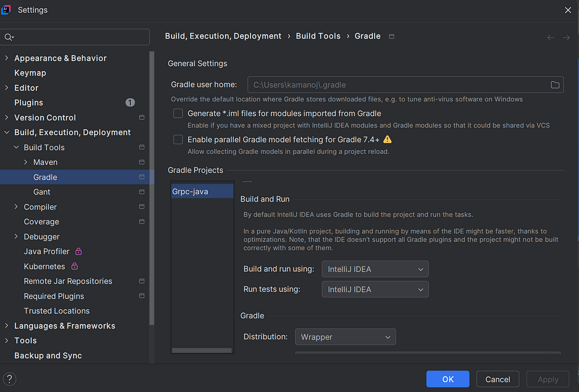Open Trusted Locations page
579x392 pixels.
tap(57, 311)
